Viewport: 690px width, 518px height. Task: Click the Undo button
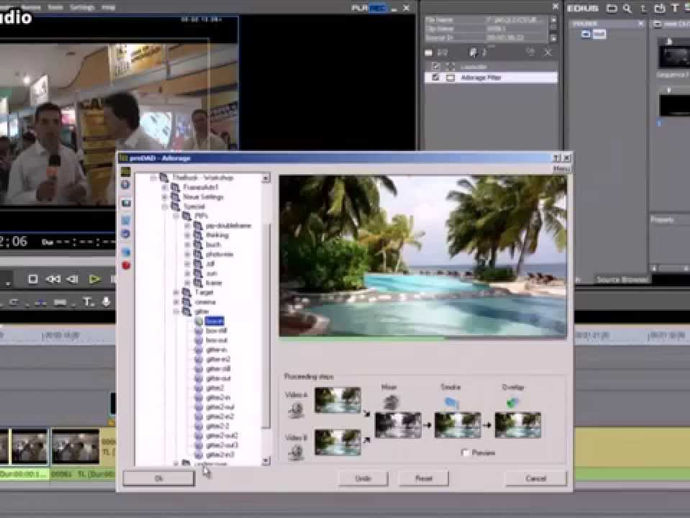point(363,478)
